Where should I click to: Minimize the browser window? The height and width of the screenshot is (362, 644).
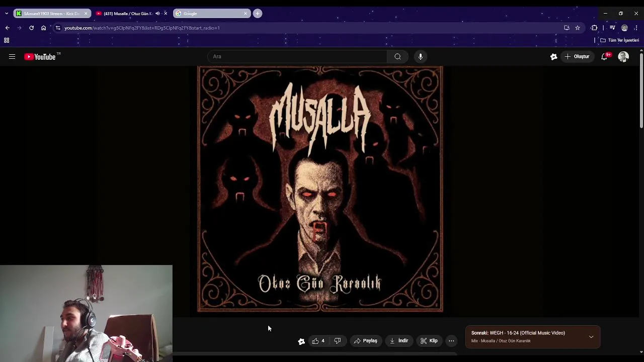[605, 14]
